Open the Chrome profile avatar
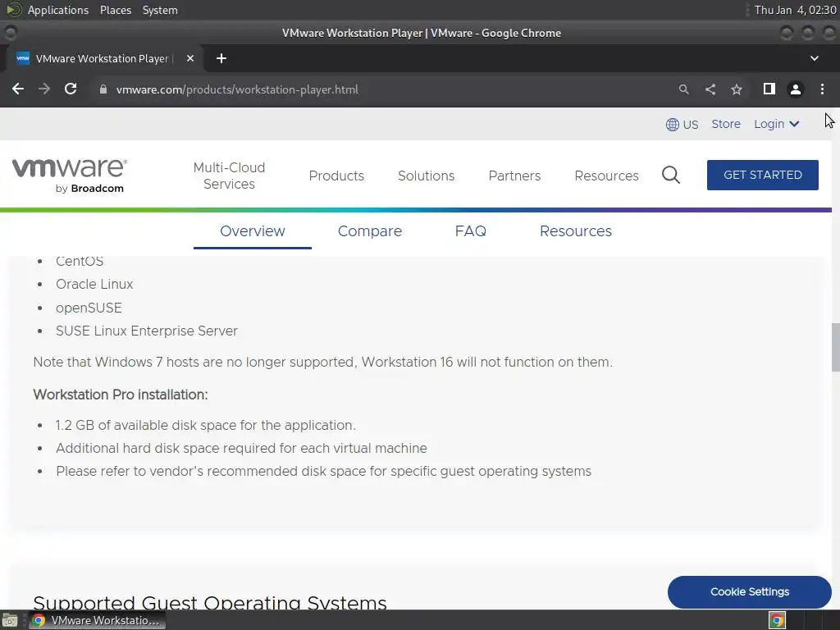840x630 pixels. tap(796, 89)
